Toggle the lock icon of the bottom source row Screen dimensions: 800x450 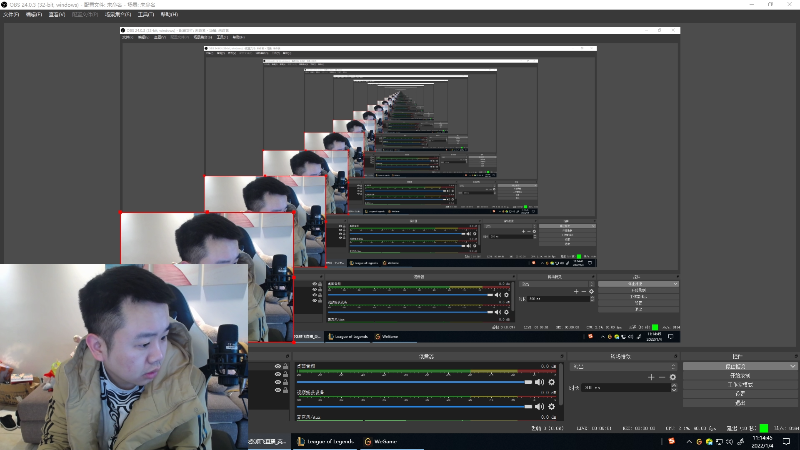[286, 390]
